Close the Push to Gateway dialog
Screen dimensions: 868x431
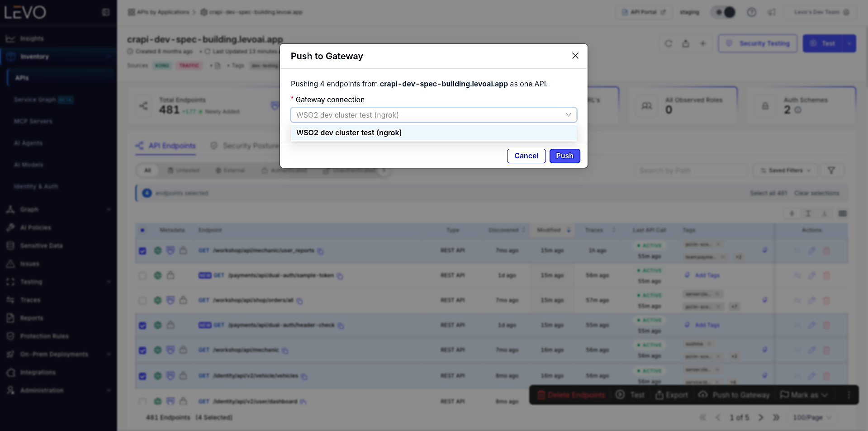[575, 56]
